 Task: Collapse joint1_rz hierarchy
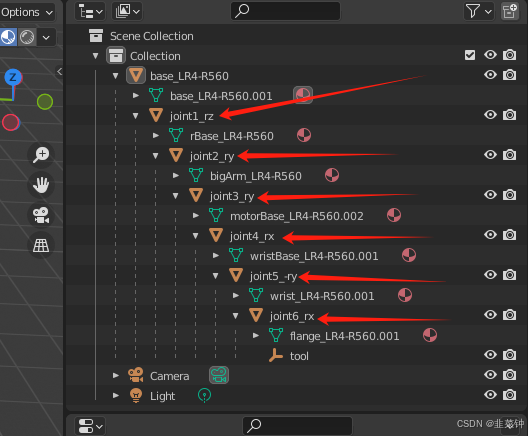click(x=135, y=116)
